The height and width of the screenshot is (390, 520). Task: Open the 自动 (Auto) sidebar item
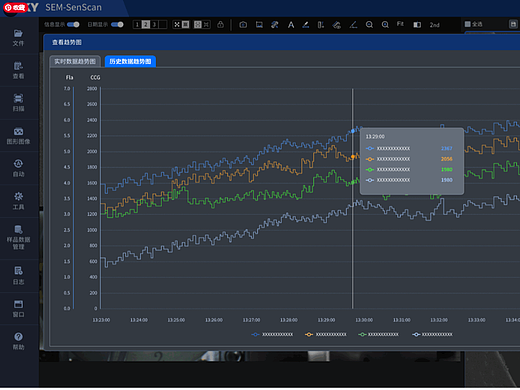click(x=18, y=168)
